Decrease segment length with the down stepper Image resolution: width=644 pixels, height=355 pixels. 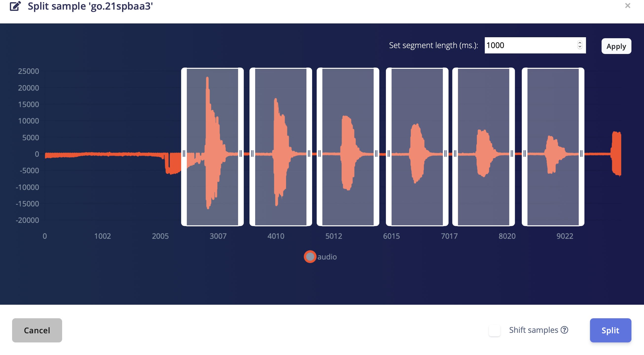pos(580,47)
